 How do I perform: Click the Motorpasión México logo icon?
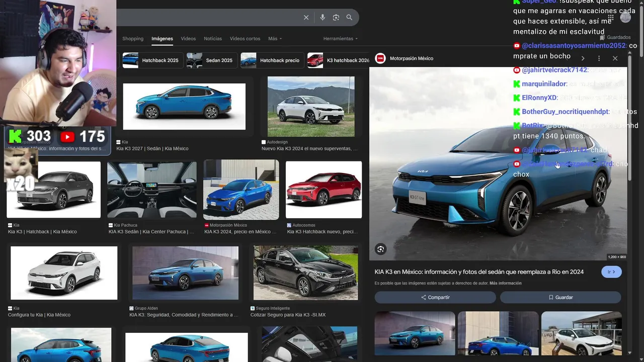coord(381,58)
